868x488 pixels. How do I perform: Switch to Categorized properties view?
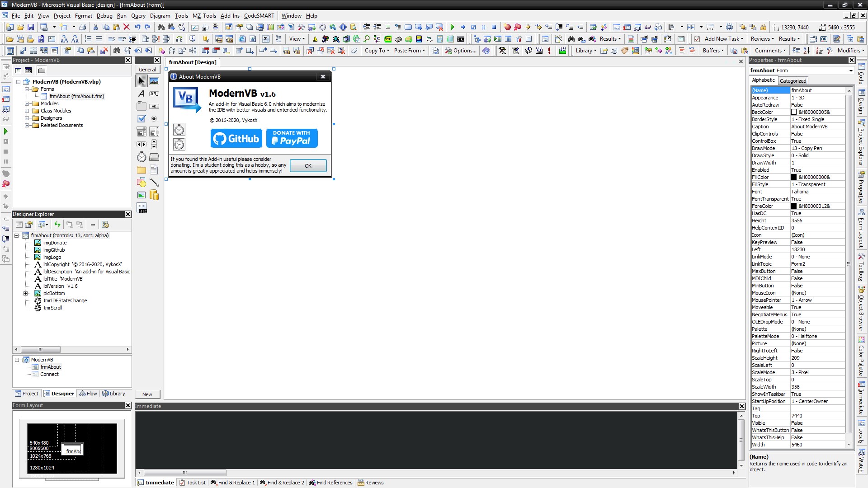coord(793,81)
